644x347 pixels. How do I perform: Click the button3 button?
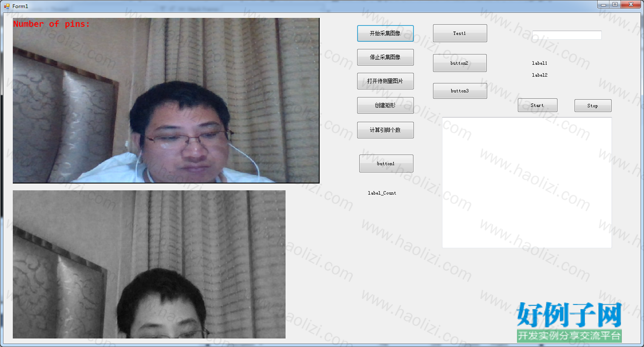pyautogui.click(x=460, y=91)
